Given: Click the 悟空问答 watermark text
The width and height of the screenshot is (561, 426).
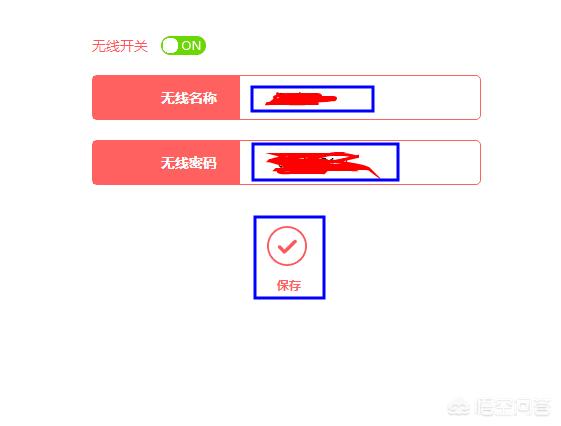Looking at the screenshot, I should tap(512, 408).
